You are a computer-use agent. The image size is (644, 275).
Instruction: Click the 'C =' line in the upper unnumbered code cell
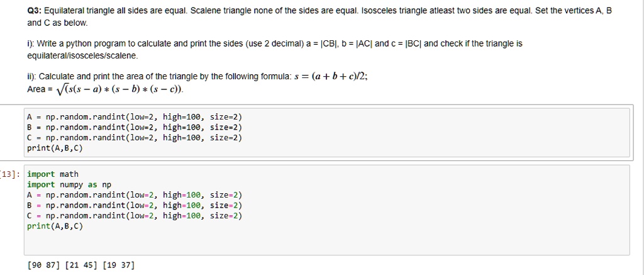coord(135,138)
